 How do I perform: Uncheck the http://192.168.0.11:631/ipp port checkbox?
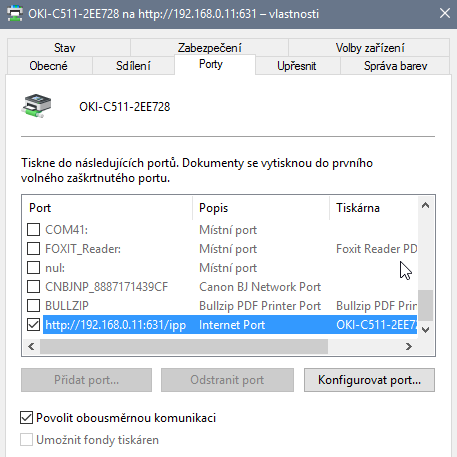pos(33,325)
